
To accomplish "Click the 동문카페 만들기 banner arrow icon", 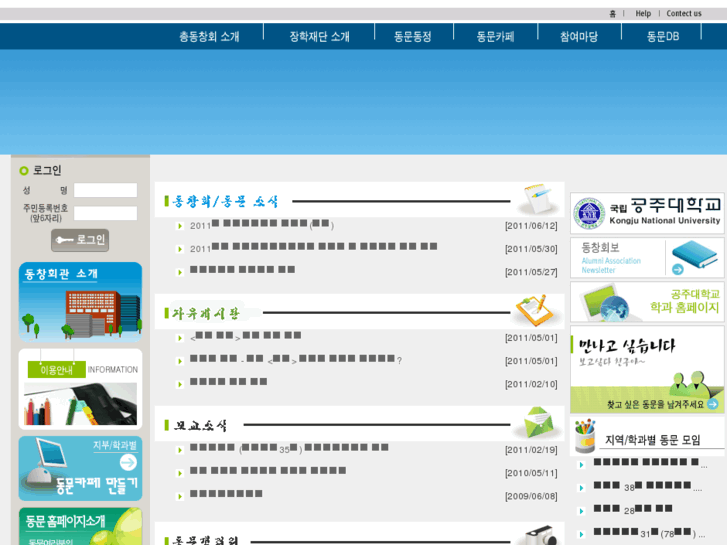I will click(x=128, y=462).
